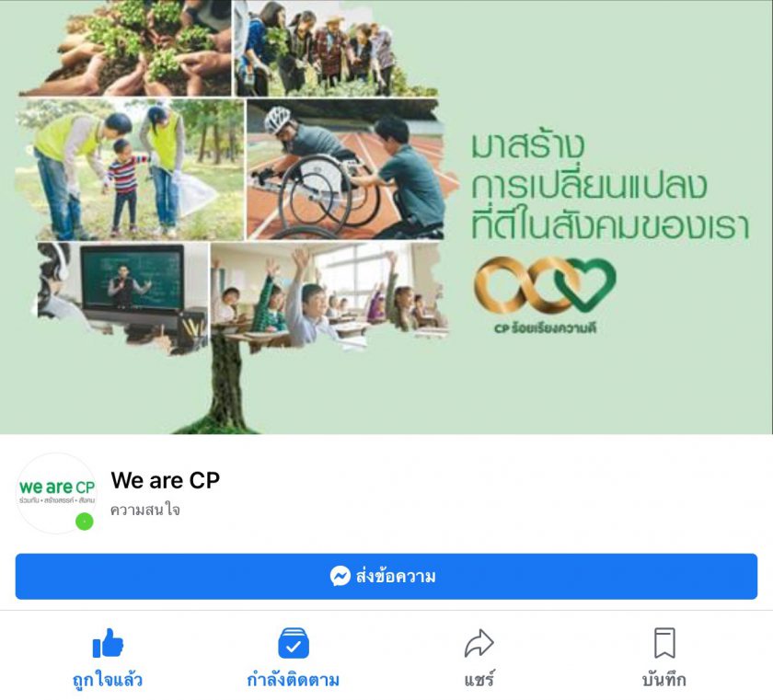Screen dimensions: 773x700
Task: Click the Following checkmark icon
Action: click(294, 643)
